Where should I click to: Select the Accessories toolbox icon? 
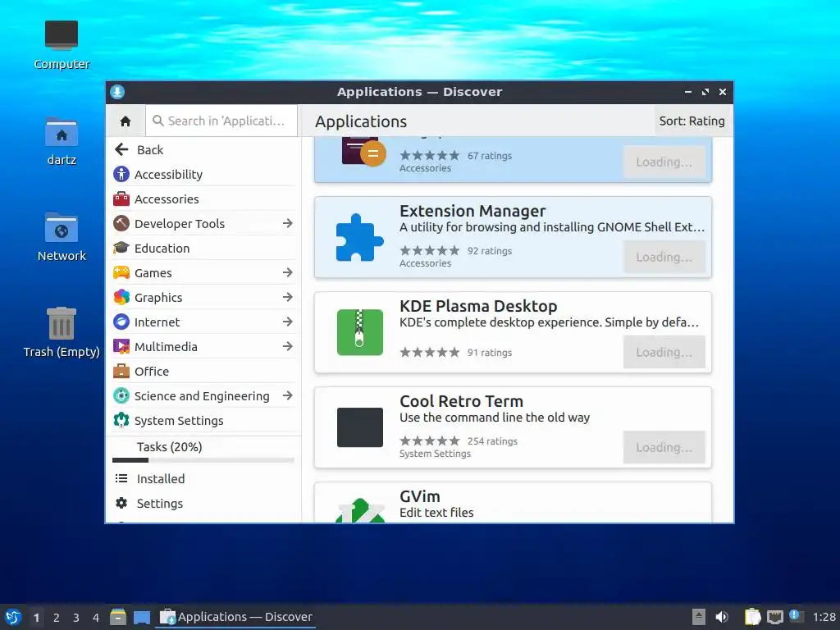pos(121,199)
